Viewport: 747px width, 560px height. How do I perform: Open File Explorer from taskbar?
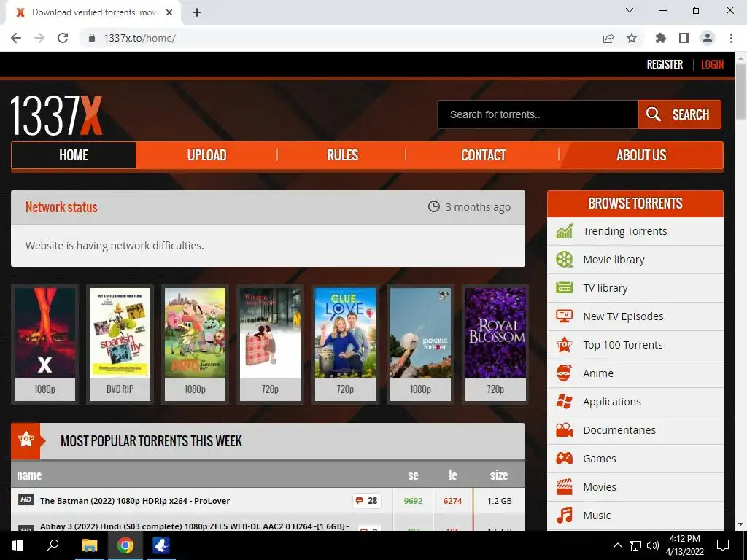89,545
